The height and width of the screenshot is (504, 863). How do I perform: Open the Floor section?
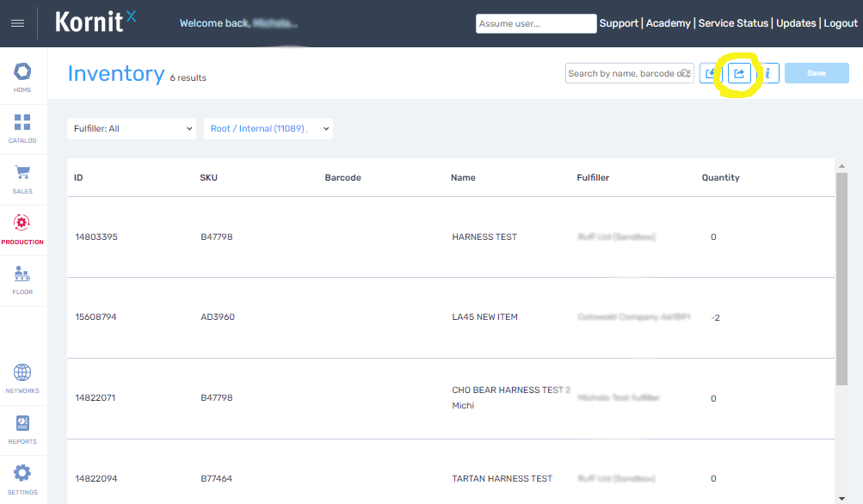(22, 280)
